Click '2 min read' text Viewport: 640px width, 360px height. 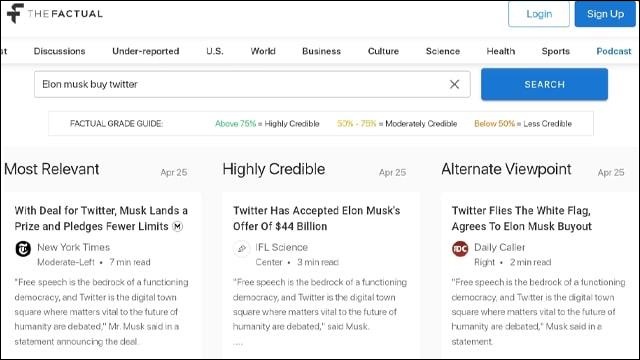click(530, 262)
